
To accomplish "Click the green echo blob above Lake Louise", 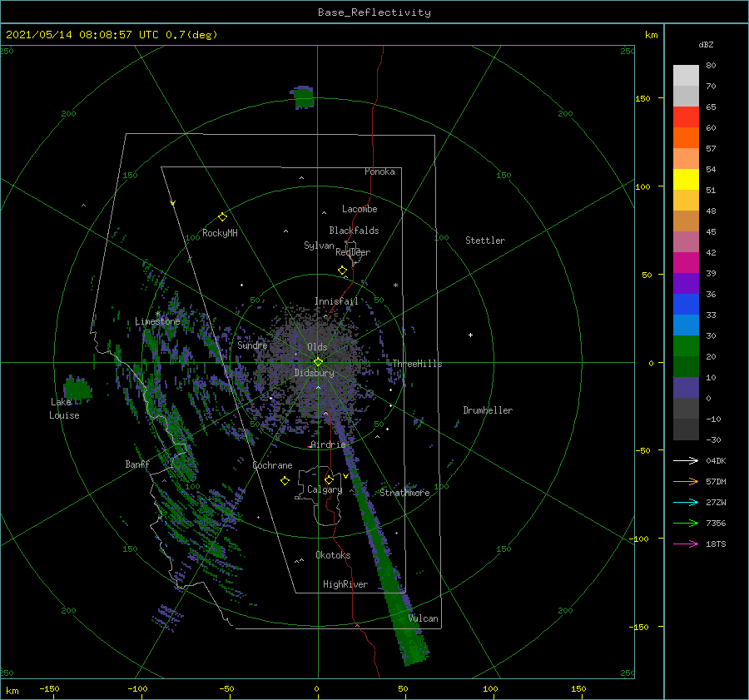I will click(x=77, y=388).
